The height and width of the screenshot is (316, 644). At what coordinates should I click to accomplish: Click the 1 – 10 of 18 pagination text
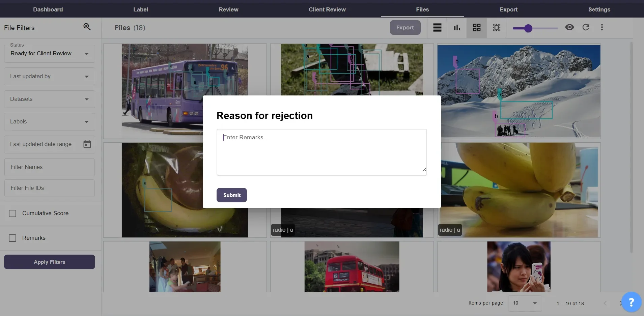570,304
